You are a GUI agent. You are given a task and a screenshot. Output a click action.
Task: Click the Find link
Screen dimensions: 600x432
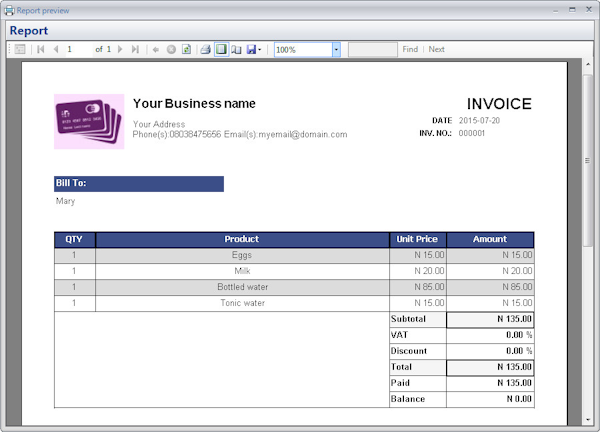coord(410,49)
